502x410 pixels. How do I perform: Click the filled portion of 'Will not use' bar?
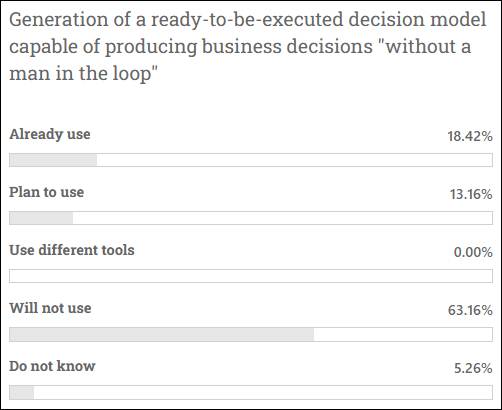161,334
